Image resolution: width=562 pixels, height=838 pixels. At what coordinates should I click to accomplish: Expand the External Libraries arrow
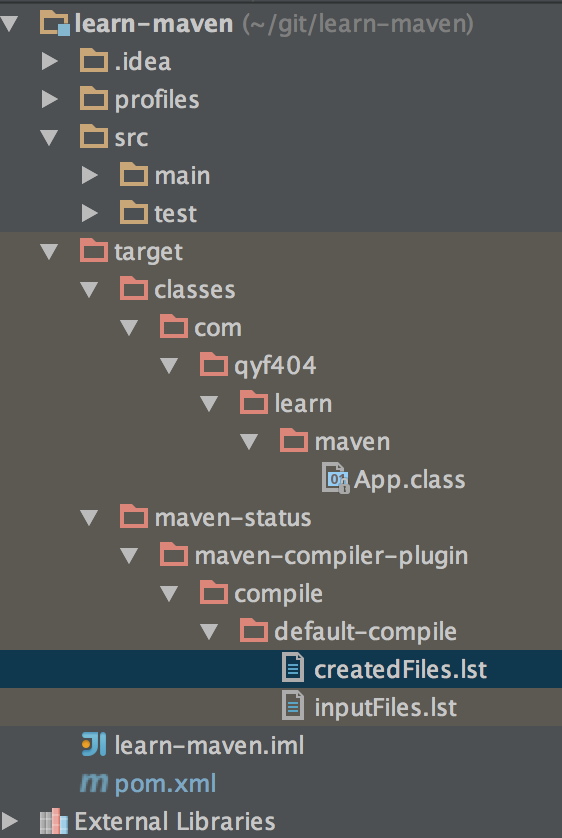10,821
